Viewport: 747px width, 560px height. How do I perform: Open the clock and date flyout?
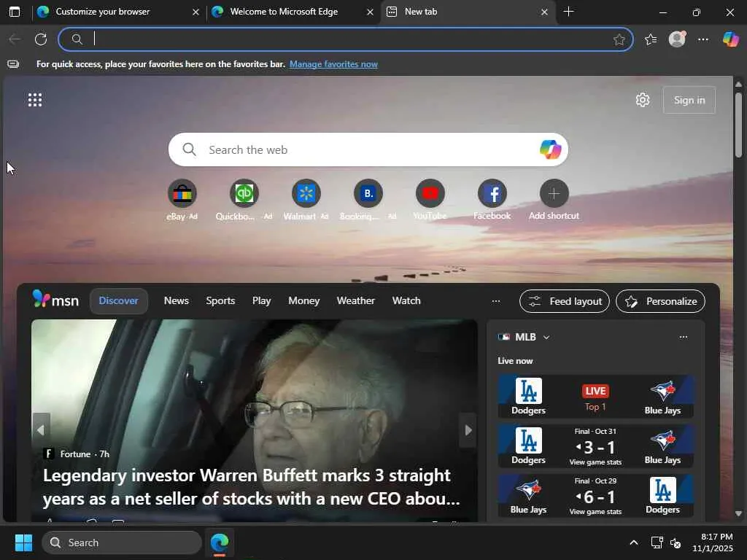713,542
